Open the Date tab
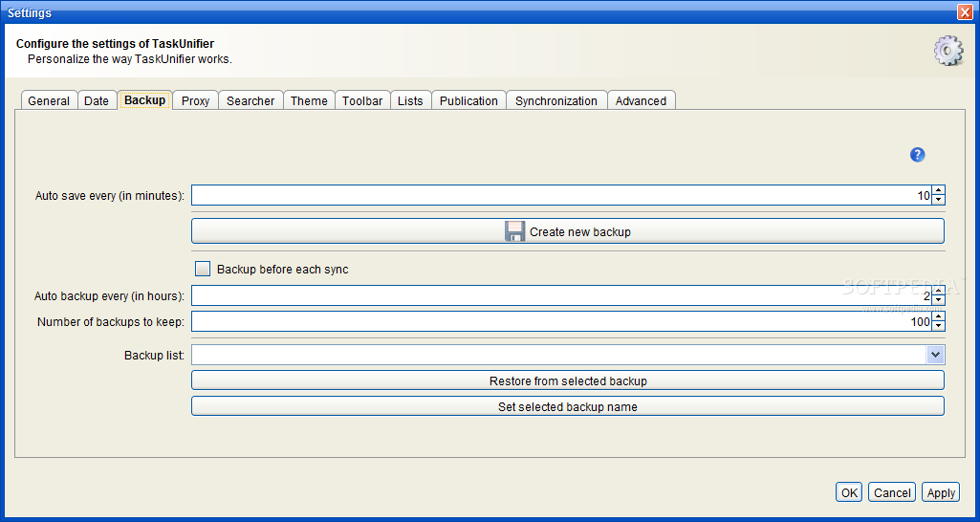This screenshot has height=522, width=980. pyautogui.click(x=97, y=100)
